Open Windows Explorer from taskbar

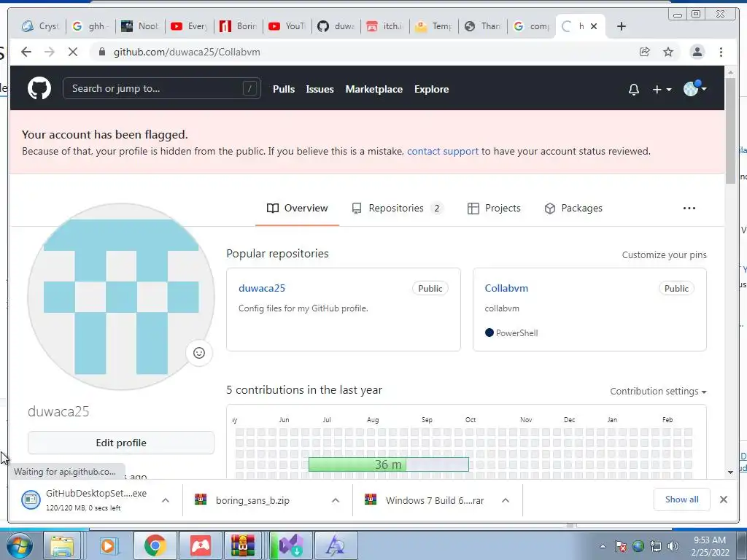point(62,545)
